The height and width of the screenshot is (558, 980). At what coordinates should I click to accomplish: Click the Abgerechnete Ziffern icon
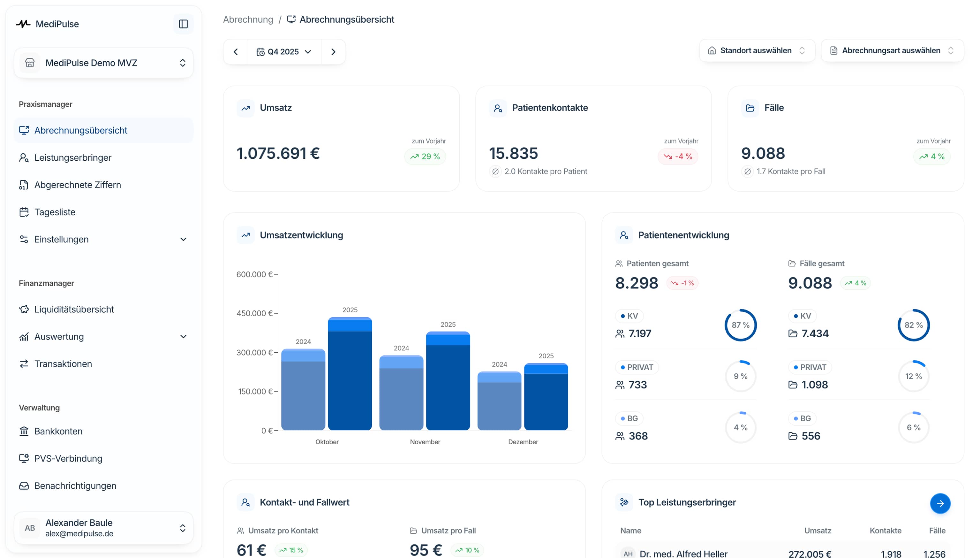[x=24, y=185]
